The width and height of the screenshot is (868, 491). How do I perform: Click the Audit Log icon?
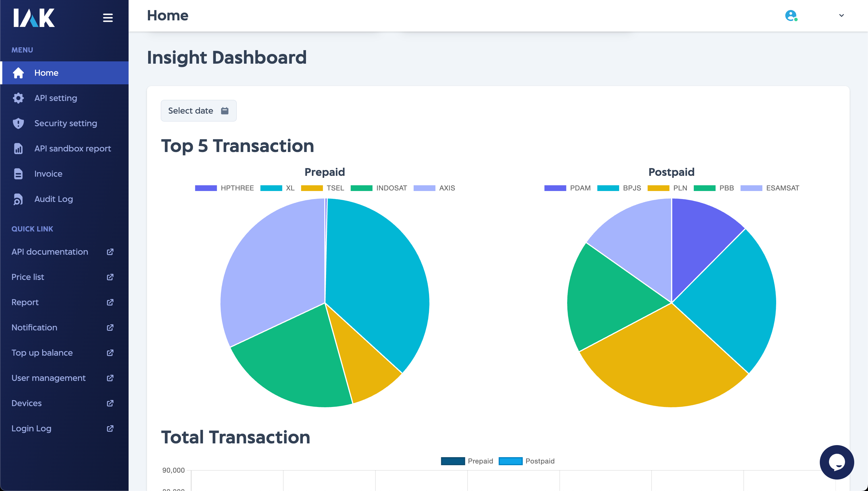tap(18, 199)
